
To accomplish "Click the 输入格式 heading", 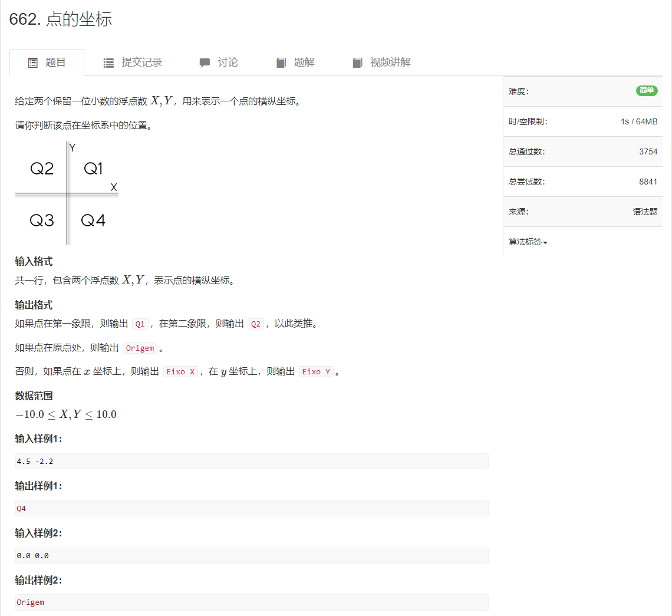I will (x=34, y=262).
